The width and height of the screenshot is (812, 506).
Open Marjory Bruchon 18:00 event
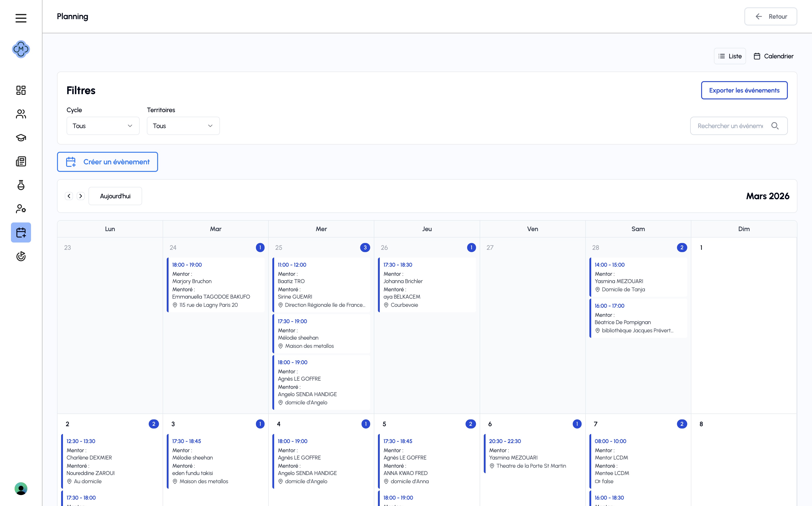pyautogui.click(x=216, y=285)
